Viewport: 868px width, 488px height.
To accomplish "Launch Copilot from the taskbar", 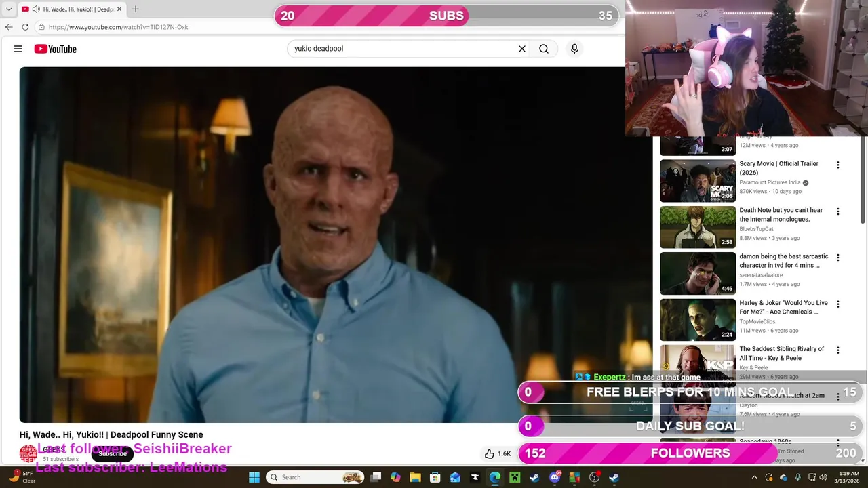I will (x=395, y=477).
